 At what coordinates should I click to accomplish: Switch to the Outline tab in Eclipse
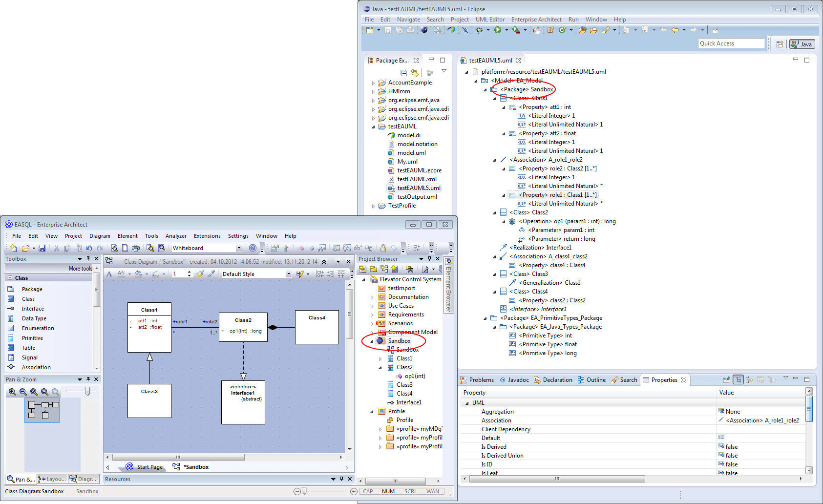591,380
